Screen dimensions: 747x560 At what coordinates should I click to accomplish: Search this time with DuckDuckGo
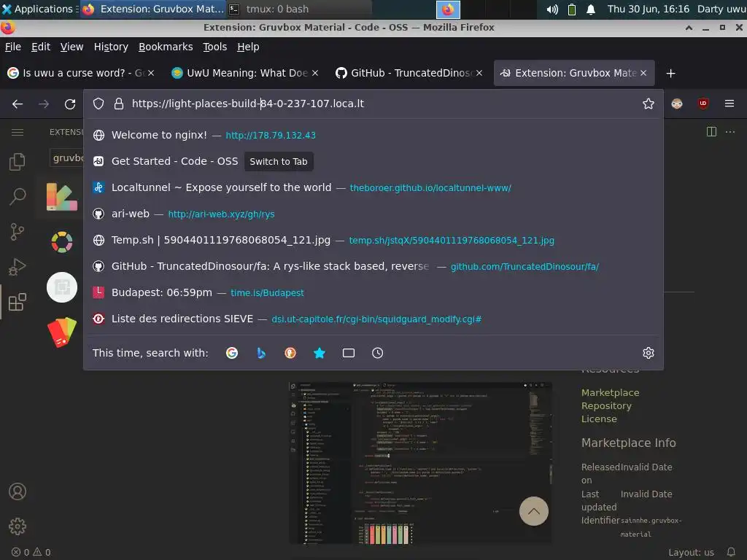(290, 353)
